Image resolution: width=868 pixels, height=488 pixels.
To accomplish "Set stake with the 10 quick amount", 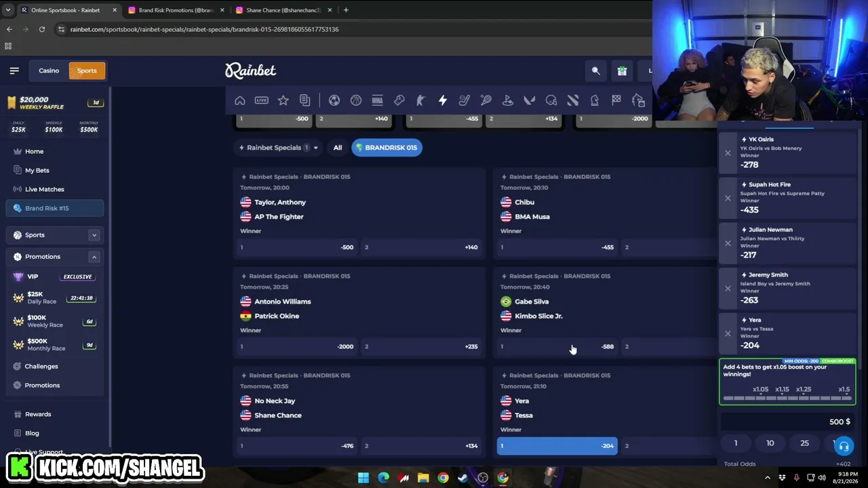I will point(770,443).
